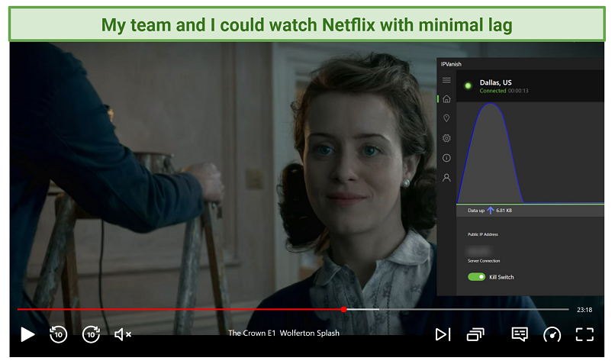This screenshot has width=615, height=364.
Task: Open the IPVanish account profile icon
Action: pos(446,177)
